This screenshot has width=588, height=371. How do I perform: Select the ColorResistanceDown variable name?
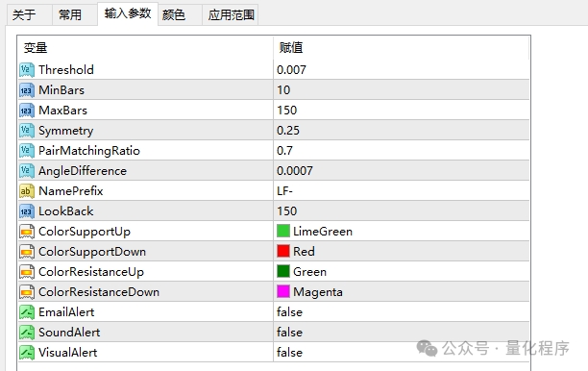(99, 292)
